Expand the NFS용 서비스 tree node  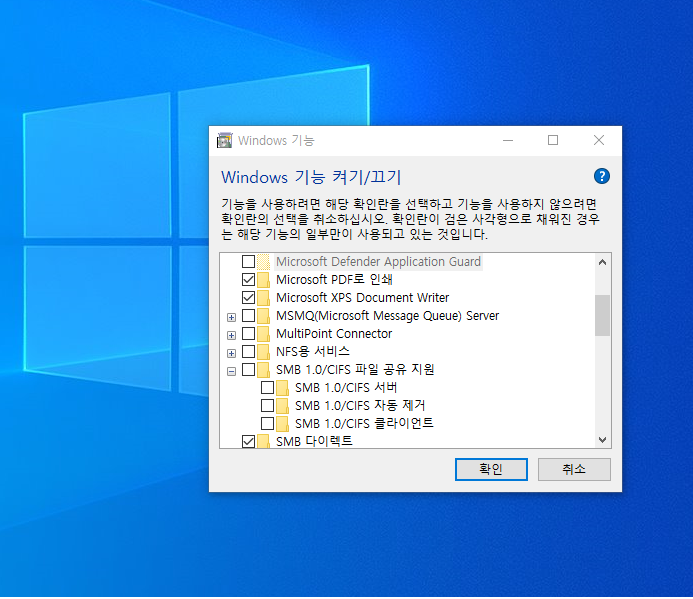[x=231, y=353]
